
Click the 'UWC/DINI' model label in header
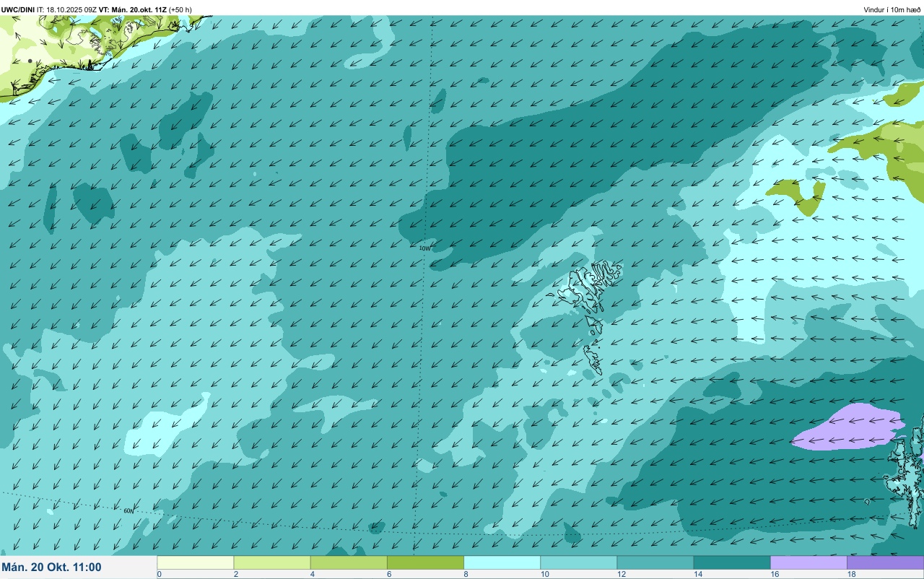[18, 9]
